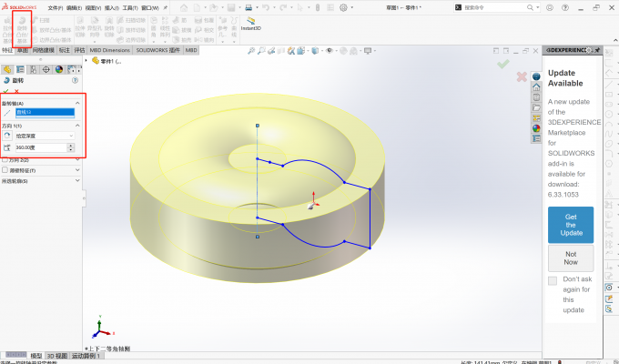Open the 编辑(E) menu

pyautogui.click(x=74, y=8)
